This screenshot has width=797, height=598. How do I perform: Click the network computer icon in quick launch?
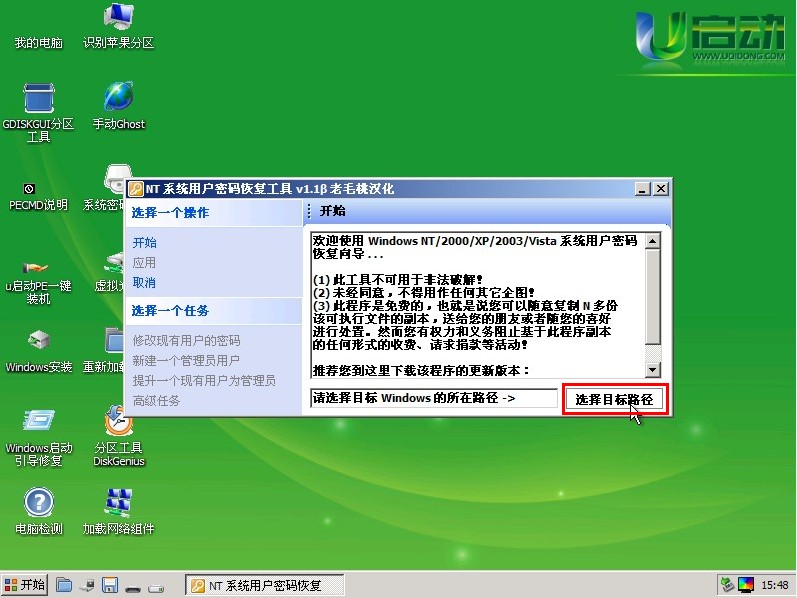pos(87,585)
